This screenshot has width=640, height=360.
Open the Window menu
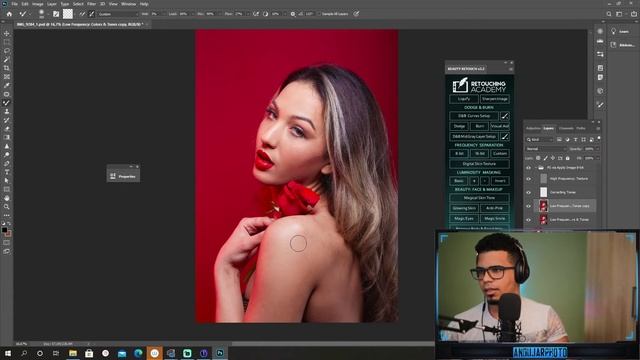click(x=128, y=4)
